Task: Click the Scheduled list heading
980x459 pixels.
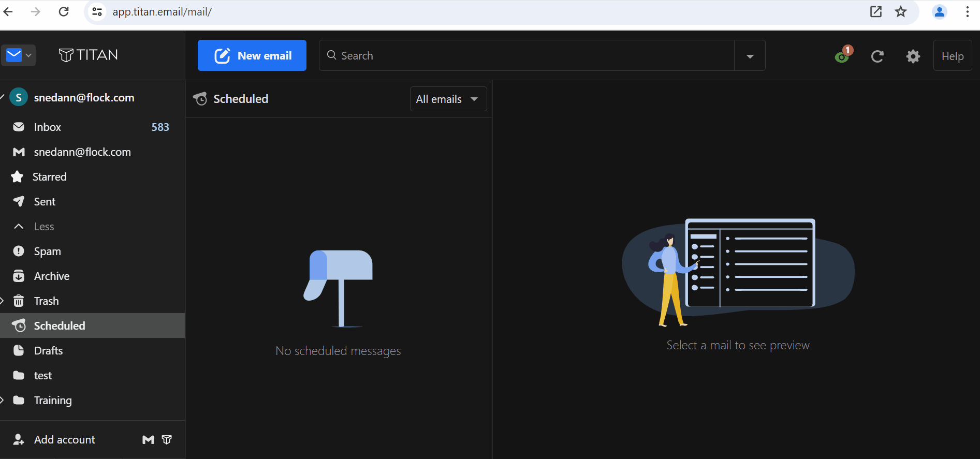Action: (241, 99)
